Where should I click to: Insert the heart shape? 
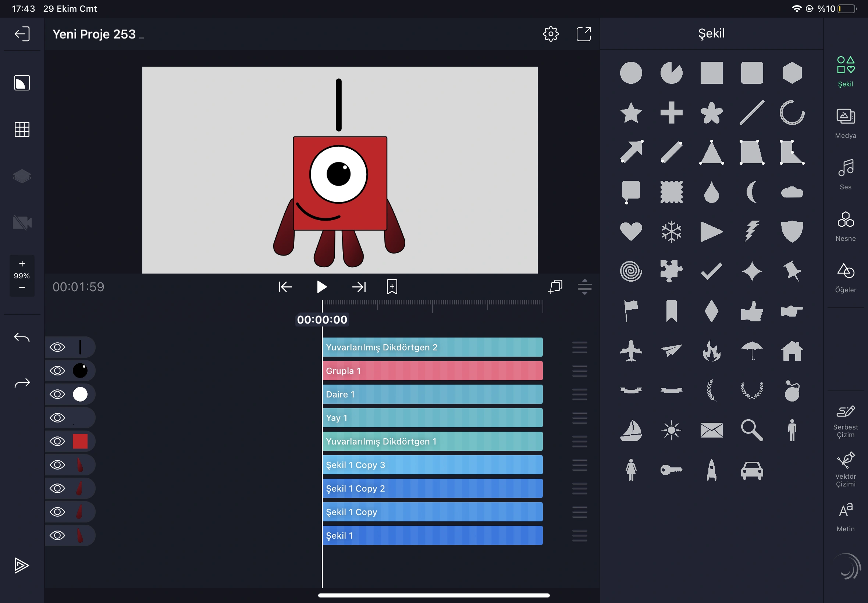tap(631, 231)
